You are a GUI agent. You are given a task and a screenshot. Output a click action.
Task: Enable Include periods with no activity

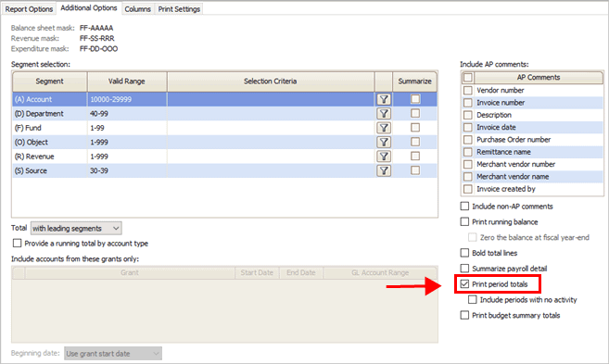point(473,299)
